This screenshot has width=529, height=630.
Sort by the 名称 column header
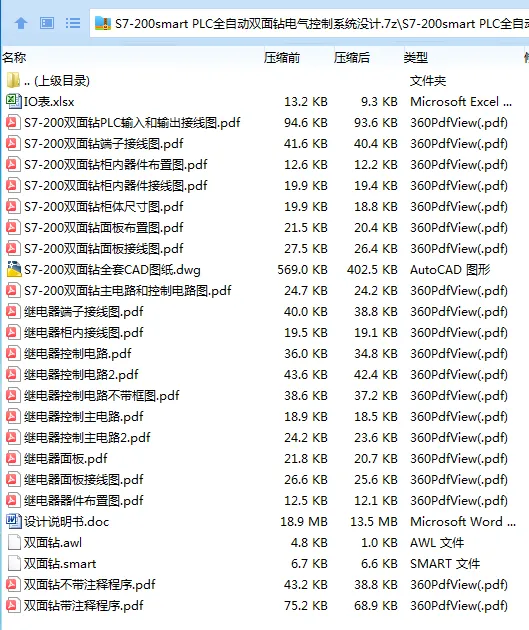(x=14, y=58)
